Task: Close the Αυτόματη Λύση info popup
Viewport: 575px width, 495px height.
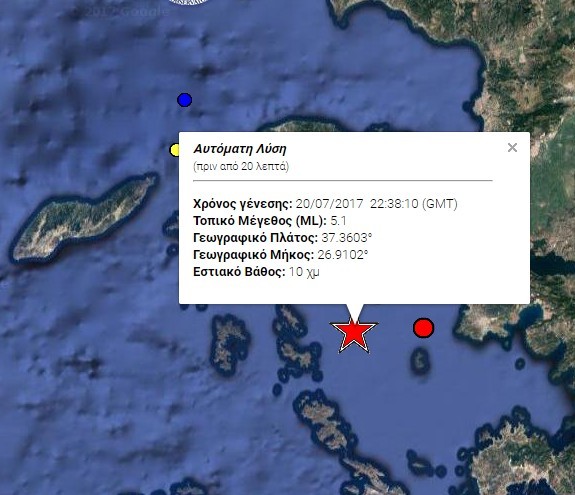Action: (512, 147)
